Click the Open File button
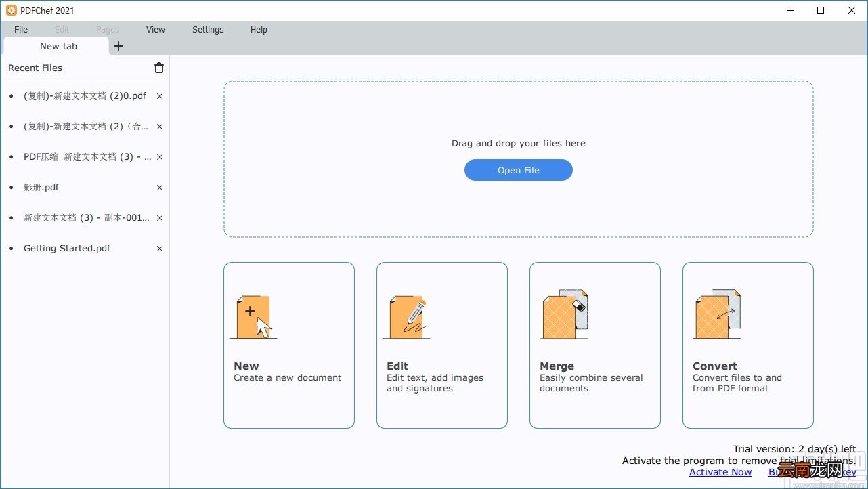The height and width of the screenshot is (489, 868). click(x=519, y=170)
